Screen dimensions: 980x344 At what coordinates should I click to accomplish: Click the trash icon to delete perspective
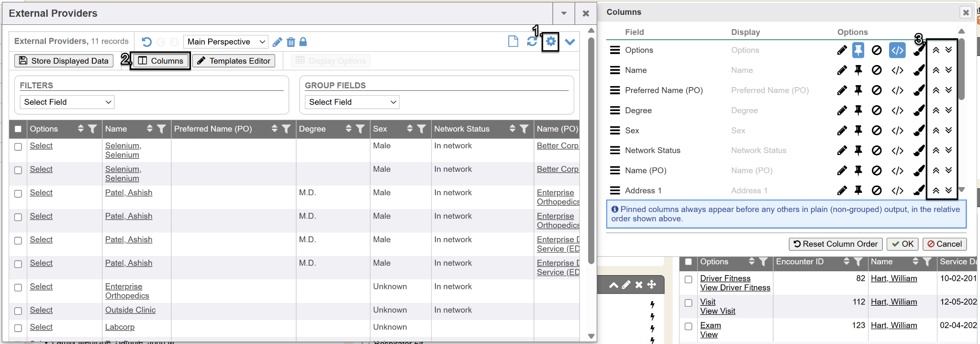click(290, 42)
